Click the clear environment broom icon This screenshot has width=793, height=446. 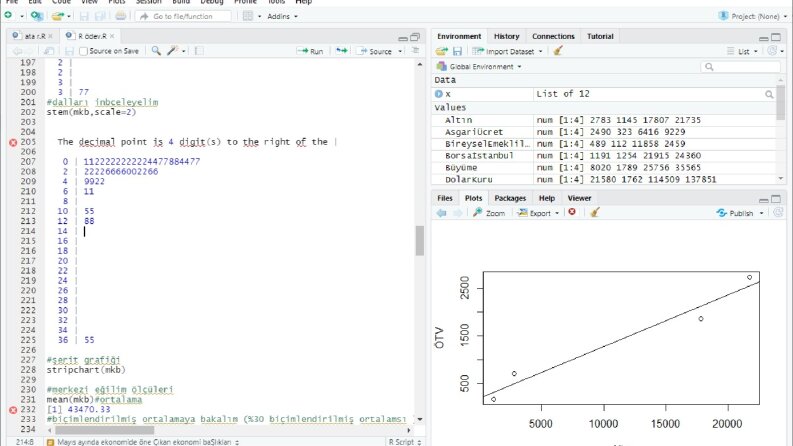coord(558,51)
